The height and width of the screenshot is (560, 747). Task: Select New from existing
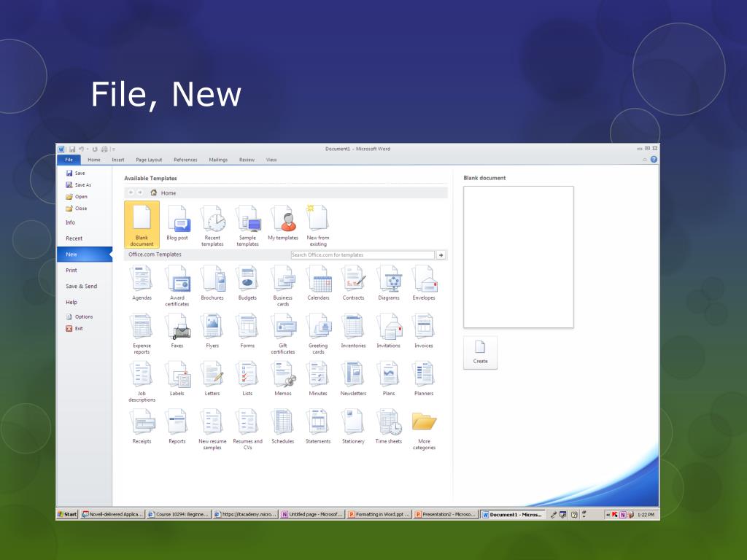(318, 225)
